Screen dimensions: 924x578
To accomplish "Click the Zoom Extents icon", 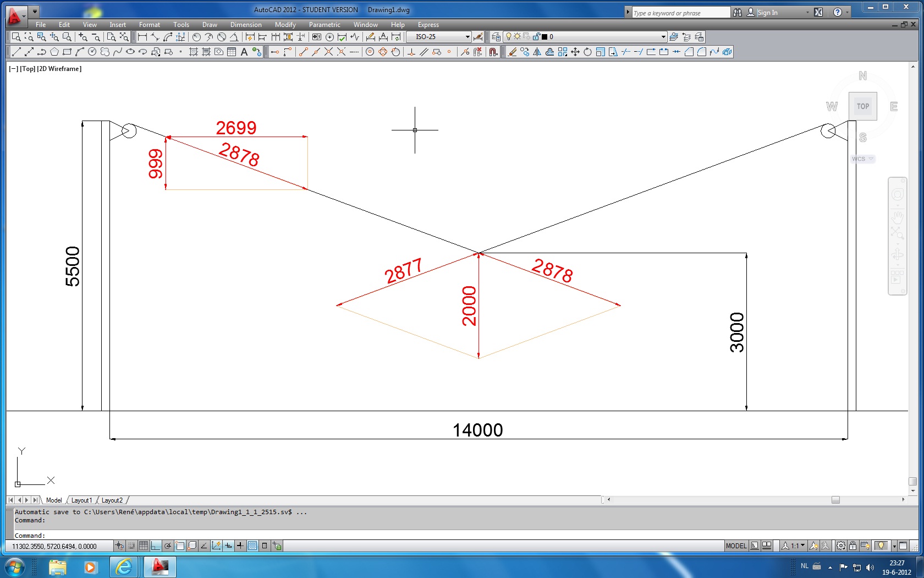I will (124, 37).
